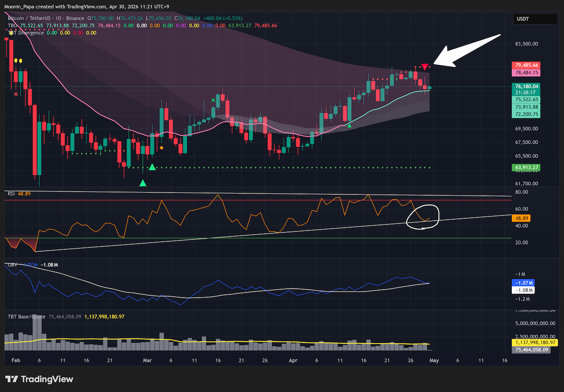564x392 pixels.
Task: Click the red 79,485.66 price tag
Action: (x=526, y=65)
